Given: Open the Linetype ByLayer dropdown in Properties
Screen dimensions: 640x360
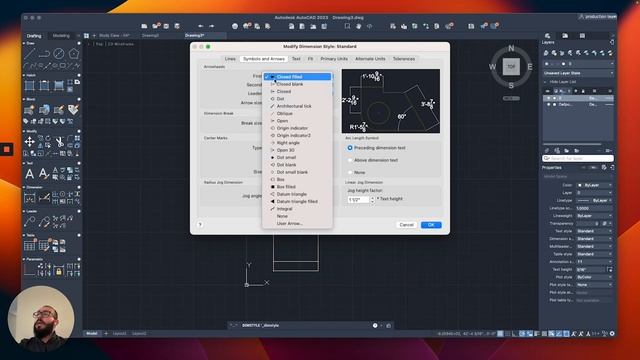Looking at the screenshot, I should pos(595,200).
